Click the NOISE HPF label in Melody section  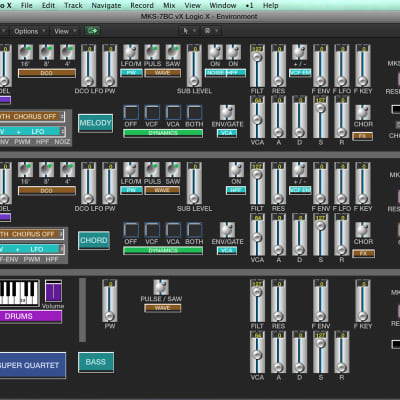coord(226,73)
